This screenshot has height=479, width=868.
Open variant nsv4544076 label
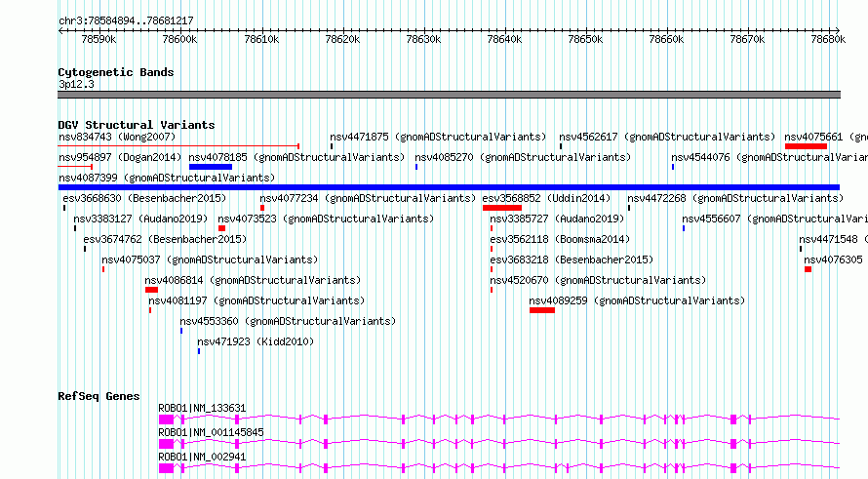(769, 157)
